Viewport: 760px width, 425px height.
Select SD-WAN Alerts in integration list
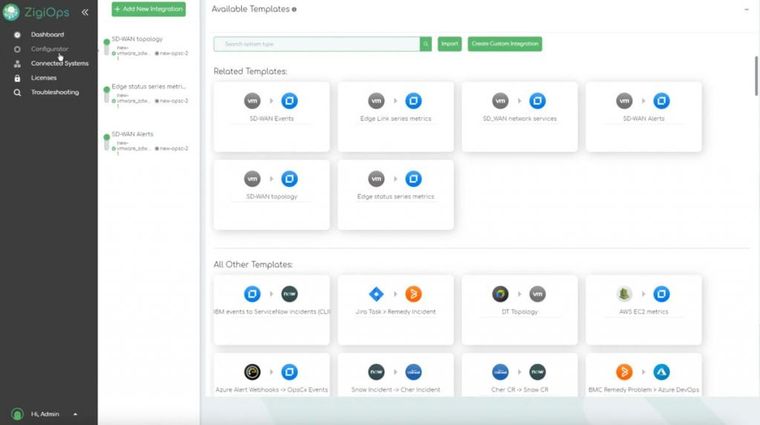132,134
